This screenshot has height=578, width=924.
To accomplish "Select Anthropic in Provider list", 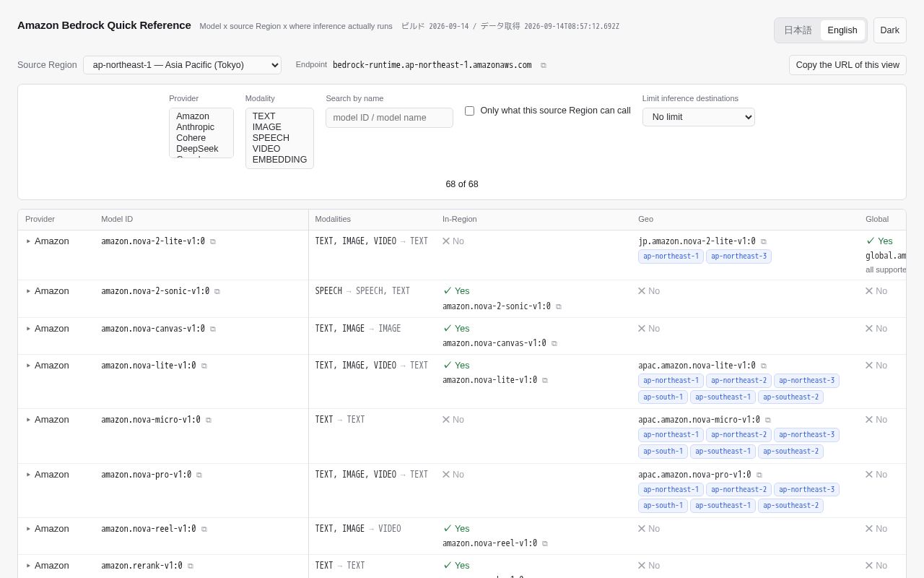I will tap(201, 127).
